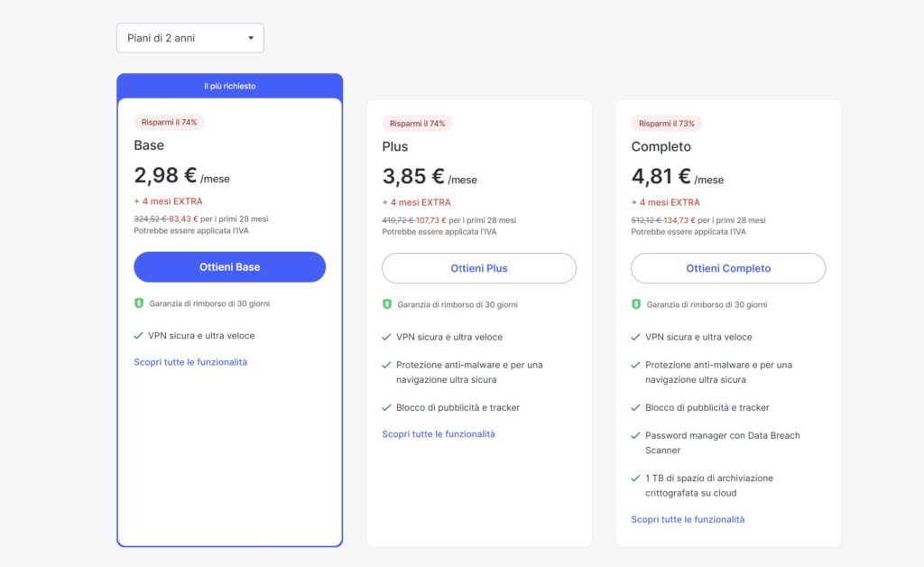924x567 pixels.
Task: Click the Risparmi il 73% badge
Action: point(667,124)
